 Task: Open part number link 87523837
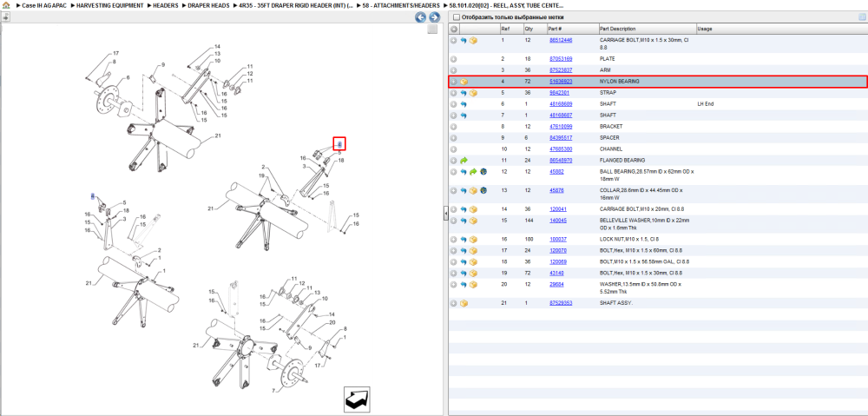[x=560, y=70]
